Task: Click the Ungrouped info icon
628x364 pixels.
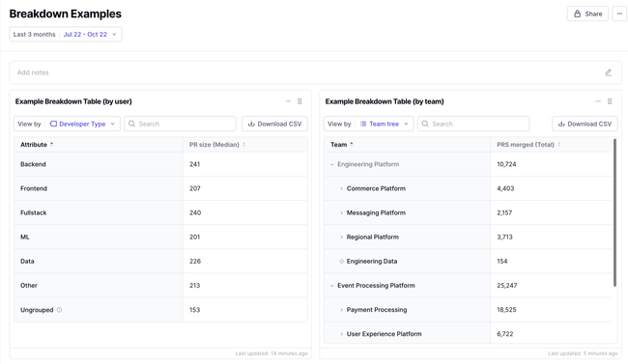Action: [x=59, y=310]
